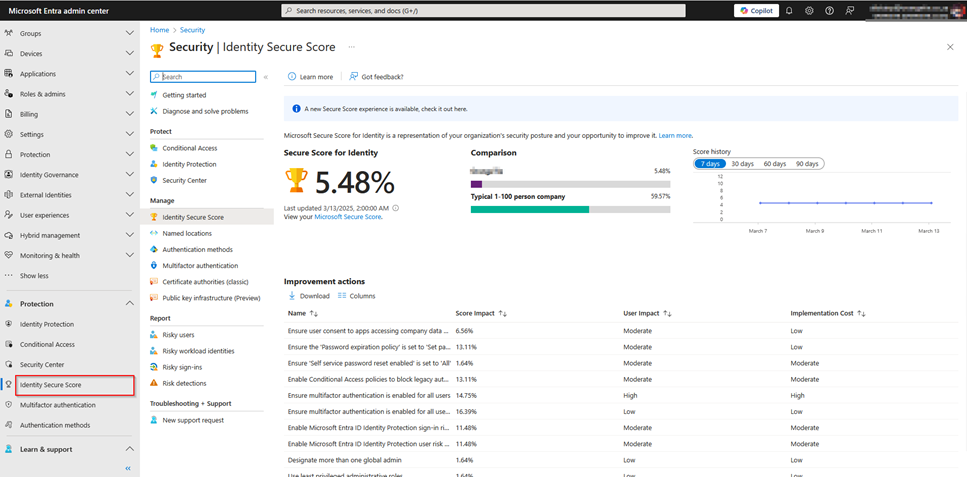Image resolution: width=967 pixels, height=477 pixels.
Task: Focus the top resource search bar
Action: coord(483,10)
